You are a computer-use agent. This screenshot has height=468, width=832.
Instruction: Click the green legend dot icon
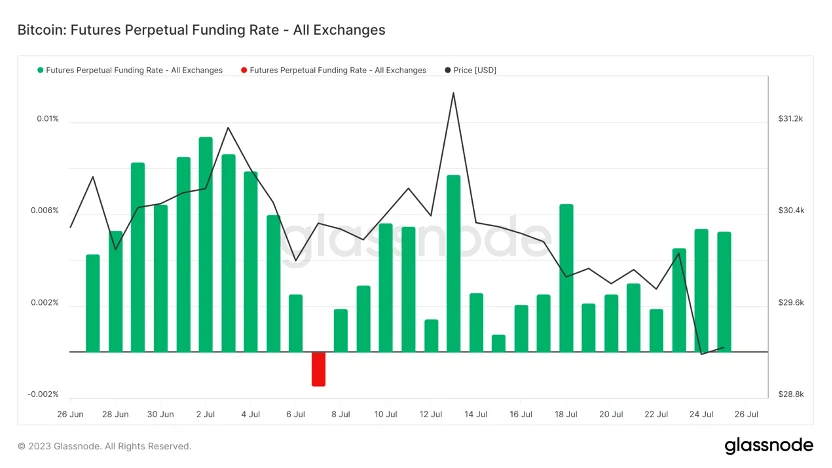click(x=41, y=70)
